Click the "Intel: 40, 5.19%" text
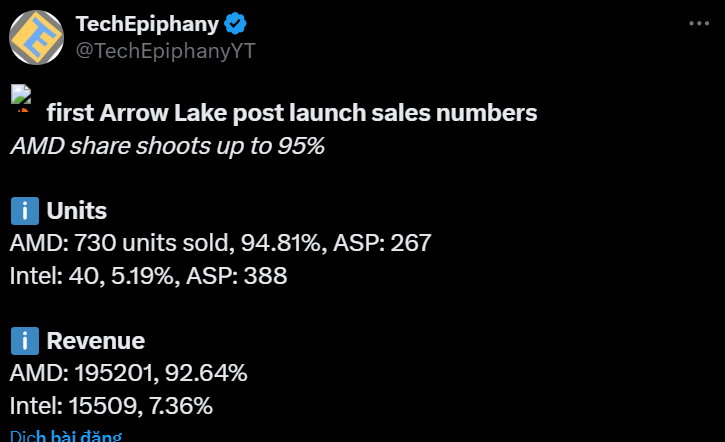 coord(92,275)
